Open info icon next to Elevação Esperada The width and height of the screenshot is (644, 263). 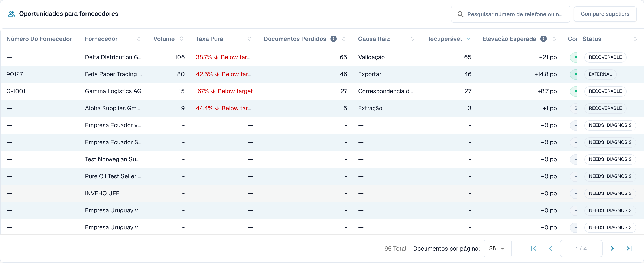coord(543,39)
